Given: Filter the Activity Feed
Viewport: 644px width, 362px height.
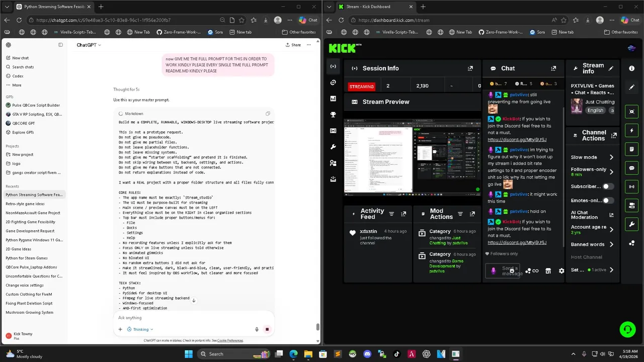Looking at the screenshot, I should [391, 214].
